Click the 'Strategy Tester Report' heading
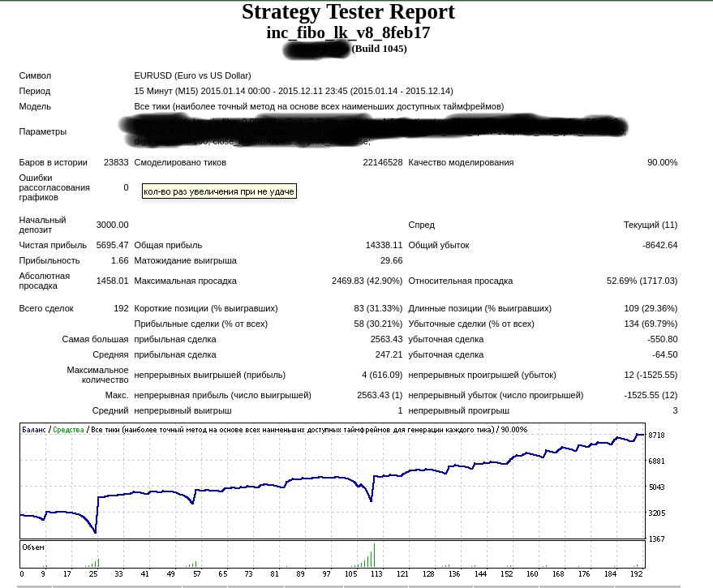 [348, 12]
